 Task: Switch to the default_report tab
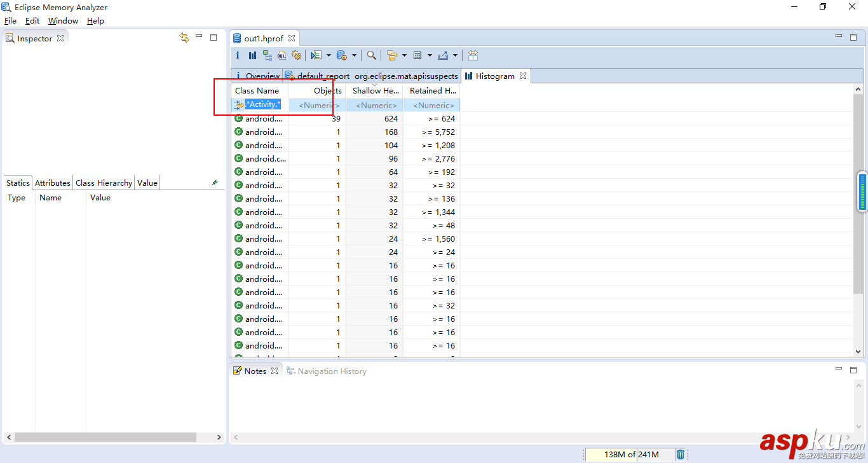pos(323,76)
